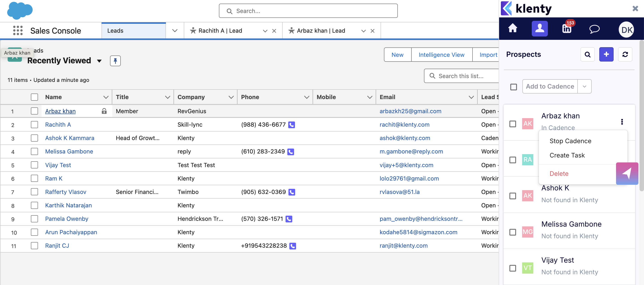This screenshot has width=644, height=285.
Task: Check the box for Melissa Gambone lead row
Action: click(34, 151)
